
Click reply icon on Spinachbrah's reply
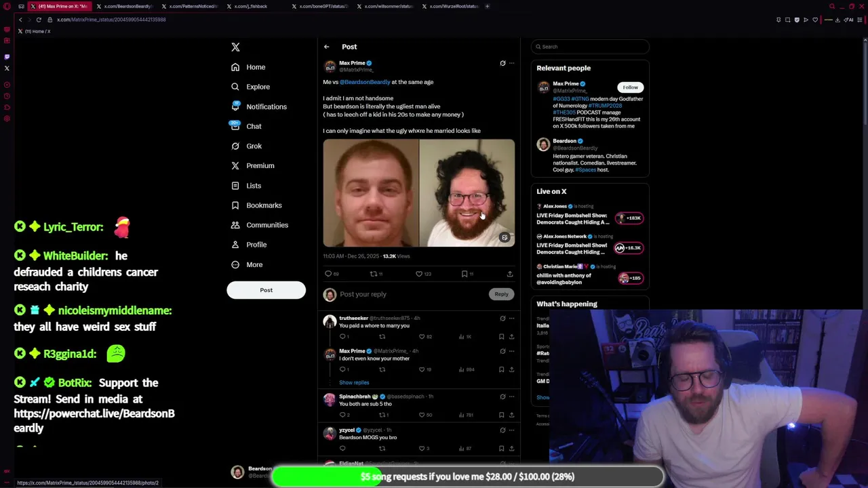(344, 415)
